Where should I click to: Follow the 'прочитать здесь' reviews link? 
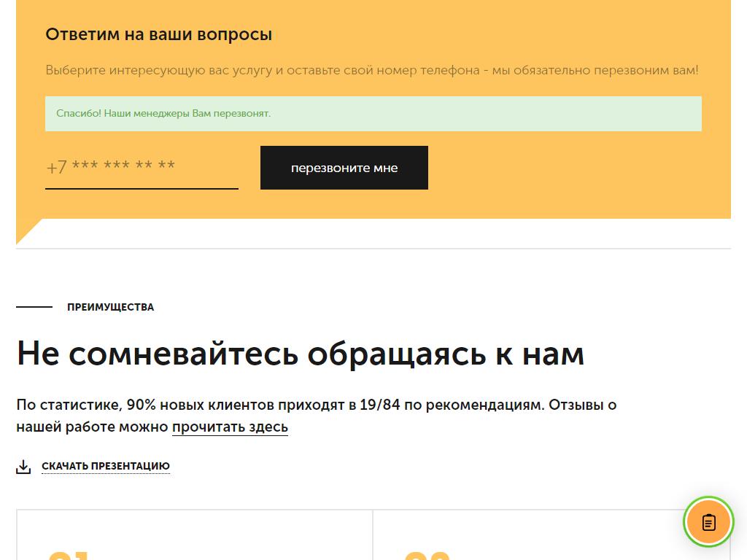point(230,427)
